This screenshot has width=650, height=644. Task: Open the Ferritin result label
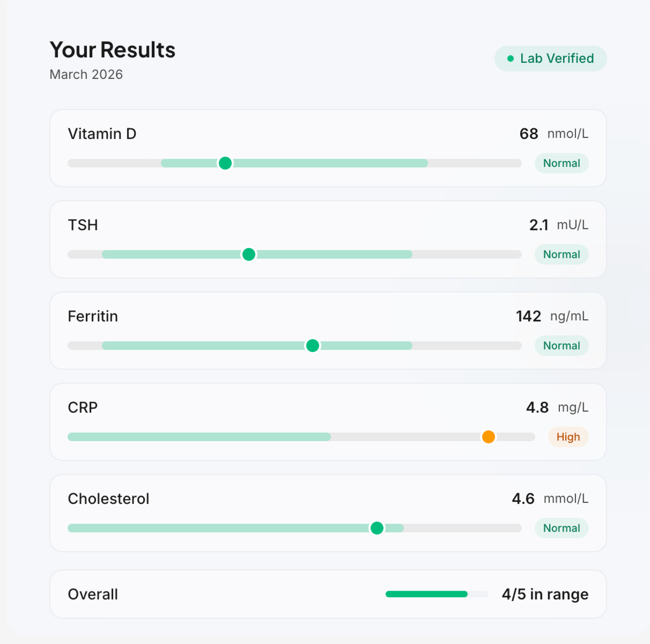pos(93,316)
